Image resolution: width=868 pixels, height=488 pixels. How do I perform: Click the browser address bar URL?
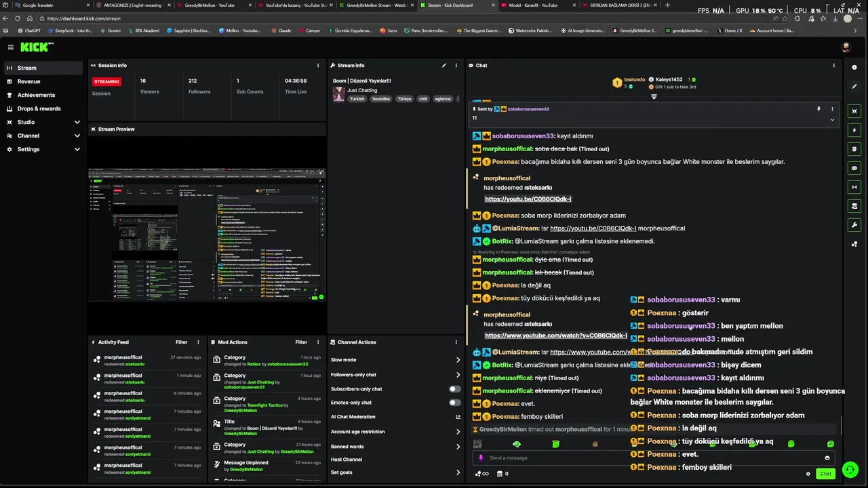point(83,18)
